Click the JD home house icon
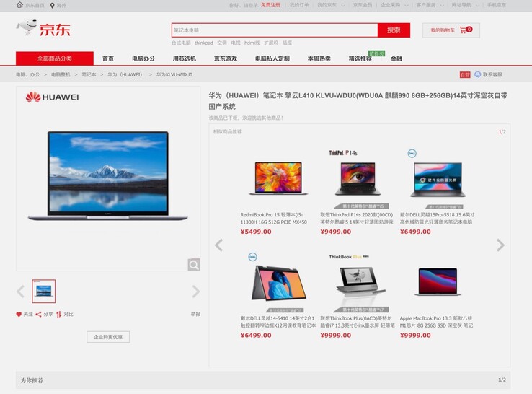The width and height of the screenshot is (532, 394). click(x=19, y=5)
